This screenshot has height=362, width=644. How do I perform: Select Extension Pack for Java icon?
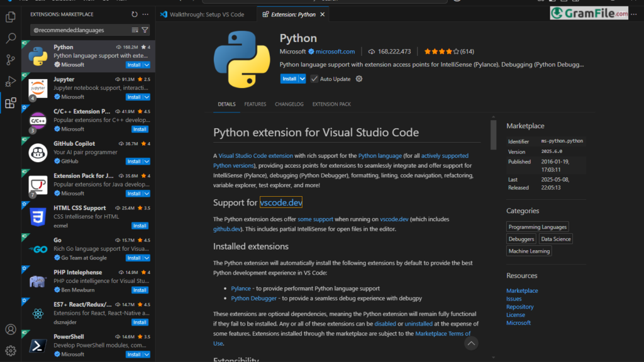pos(38,185)
